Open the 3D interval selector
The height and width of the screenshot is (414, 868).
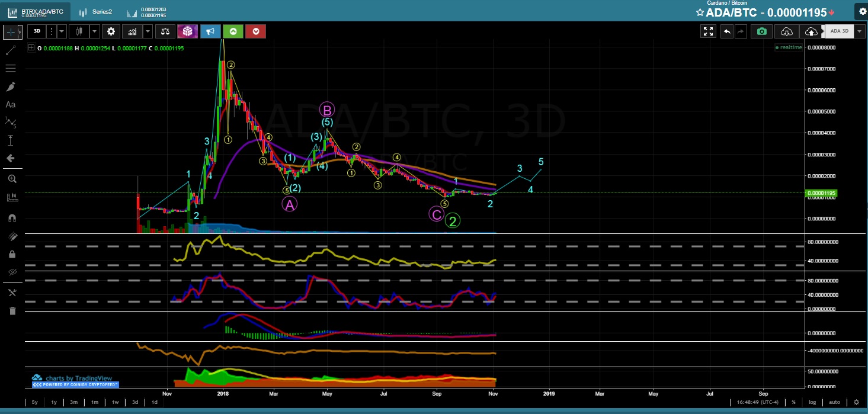coord(37,31)
